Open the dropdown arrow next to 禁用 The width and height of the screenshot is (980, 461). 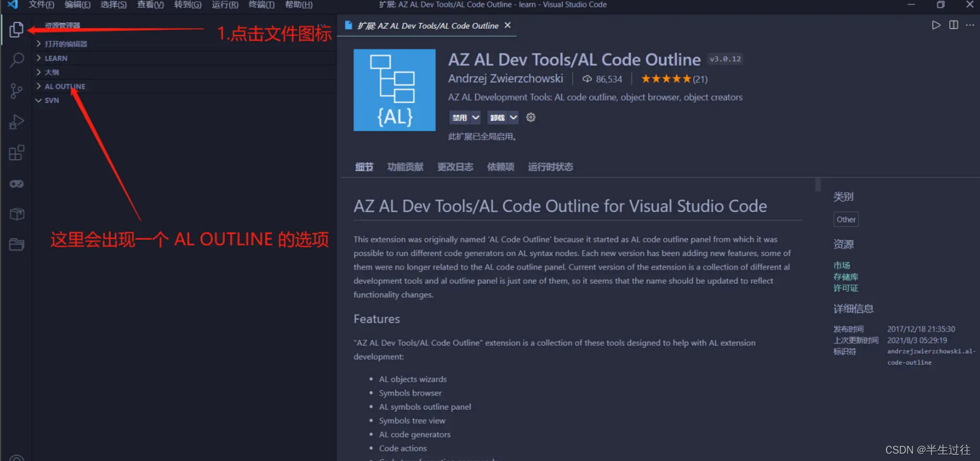tap(476, 117)
